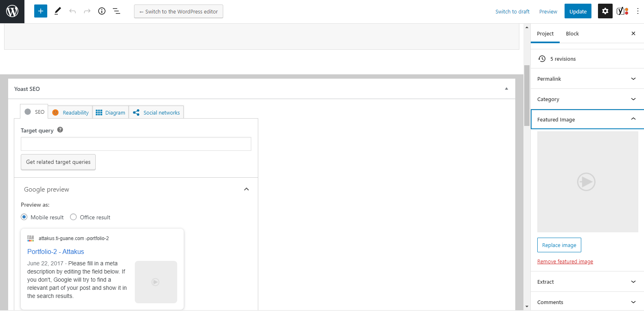Select the Office result radio button

click(x=73, y=217)
